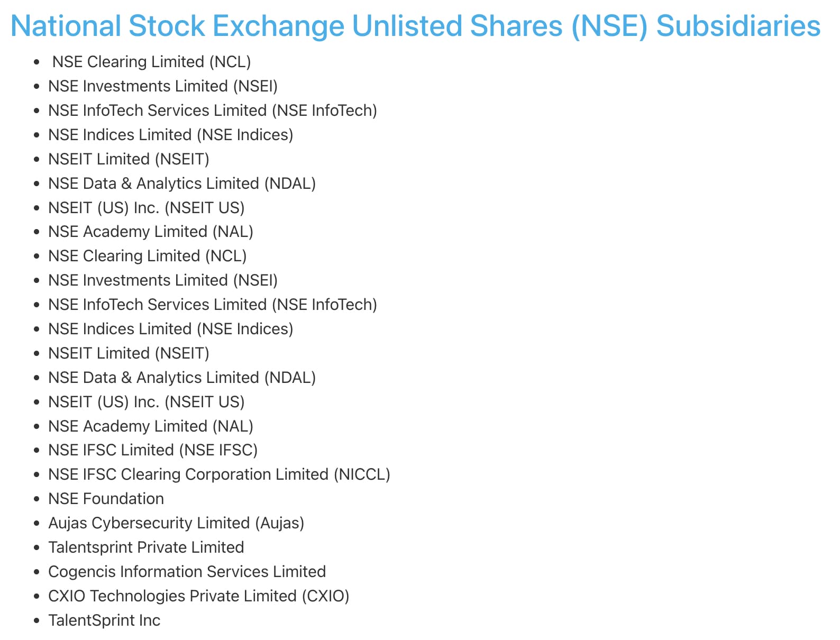Select the first NSE Clearing Limited (NCL) item
The width and height of the screenshot is (840, 640).
coord(151,62)
